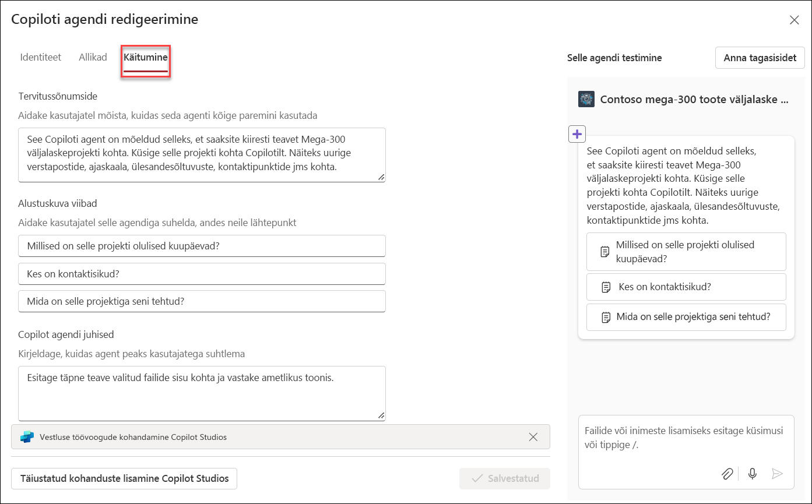Image resolution: width=812 pixels, height=504 pixels.
Task: Click the 'Contoso mega-300 toote väljalaske' agent title
Action: [694, 100]
